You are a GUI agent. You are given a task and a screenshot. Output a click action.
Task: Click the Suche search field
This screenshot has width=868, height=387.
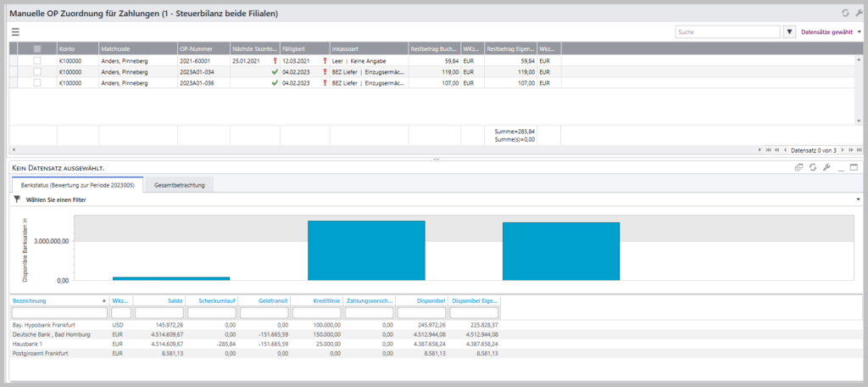pyautogui.click(x=726, y=32)
